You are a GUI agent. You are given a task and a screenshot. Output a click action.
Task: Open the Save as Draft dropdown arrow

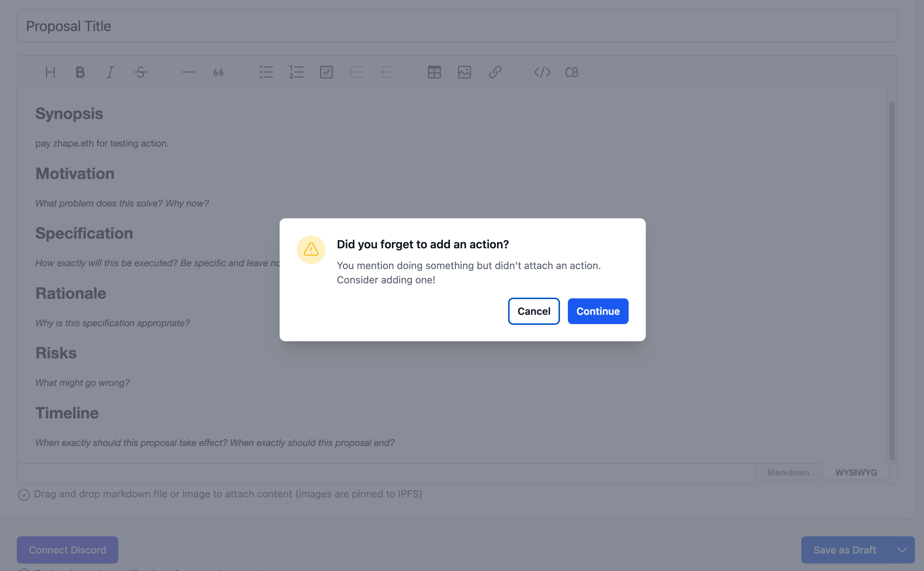pyautogui.click(x=903, y=550)
